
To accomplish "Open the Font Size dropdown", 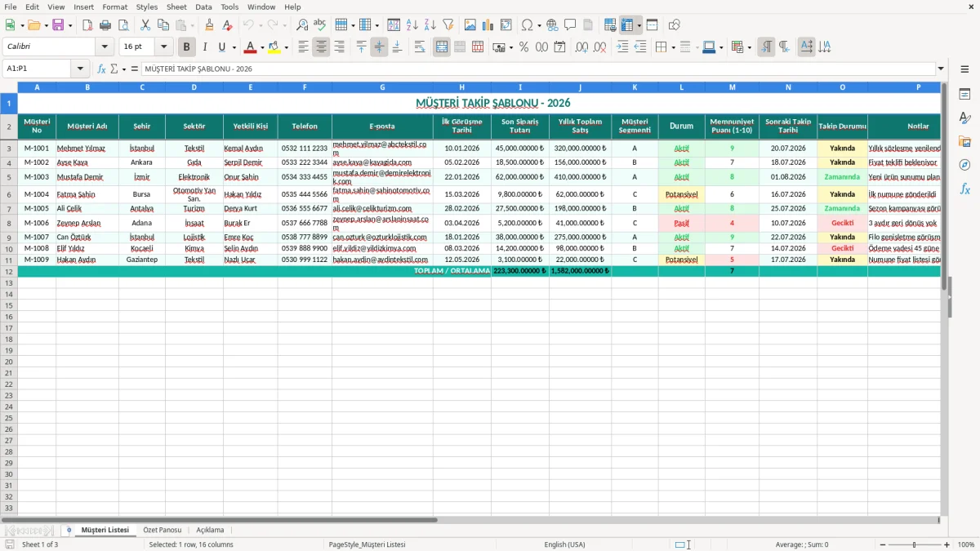I will click(163, 47).
